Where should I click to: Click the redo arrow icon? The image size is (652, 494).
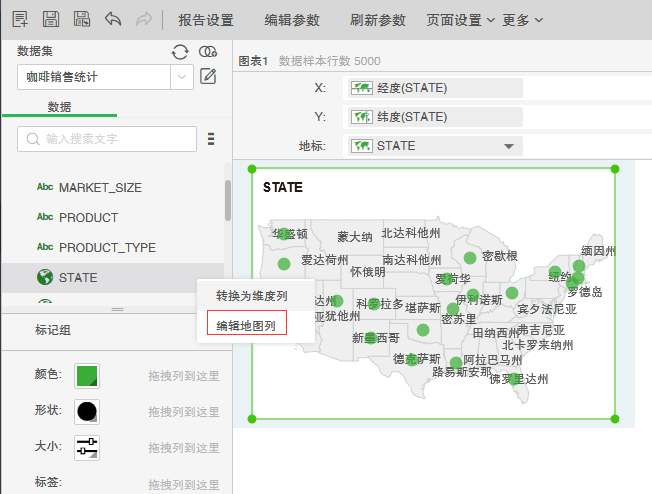(143, 19)
